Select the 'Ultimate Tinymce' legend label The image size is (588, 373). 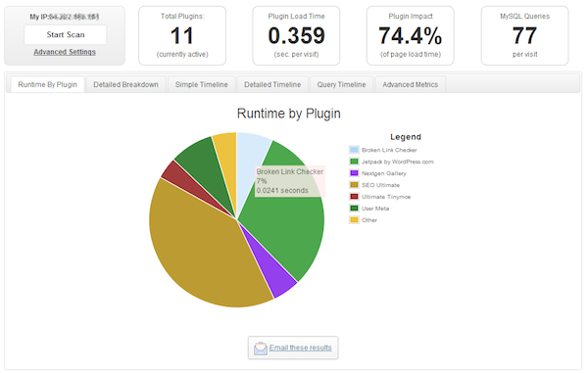[386, 197]
